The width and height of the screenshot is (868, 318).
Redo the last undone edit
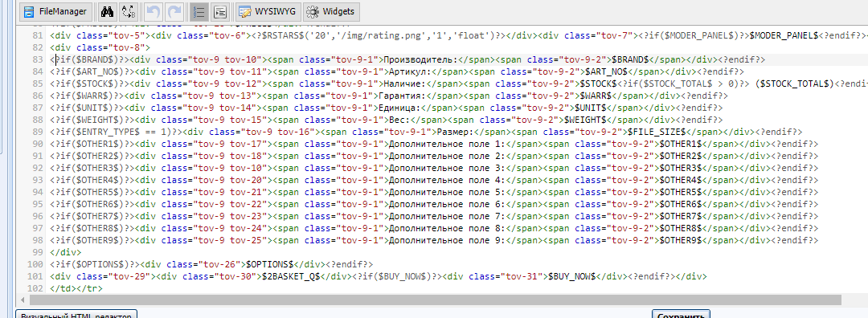click(174, 11)
